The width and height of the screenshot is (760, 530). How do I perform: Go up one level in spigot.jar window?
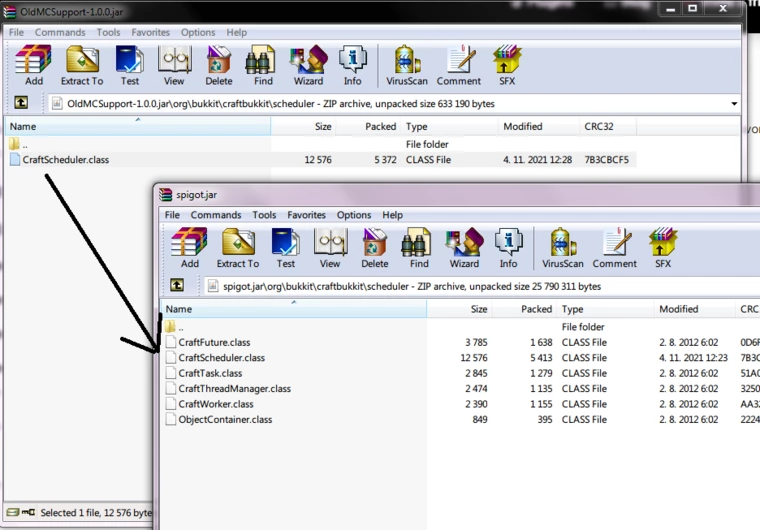coord(177,285)
